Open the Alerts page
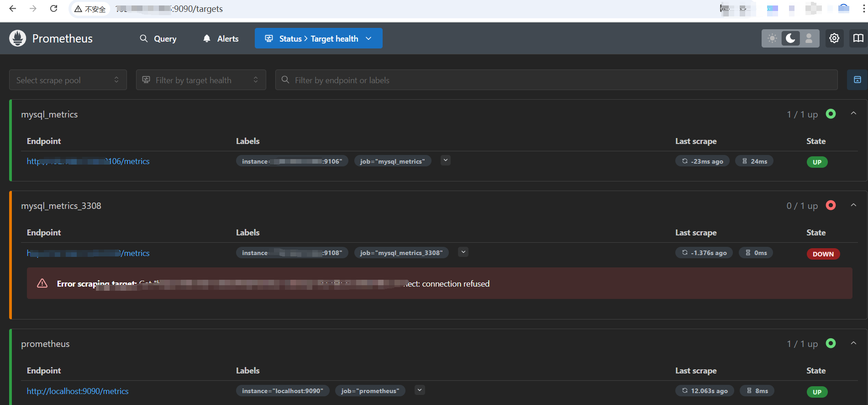This screenshot has height=405, width=868. pos(221,38)
